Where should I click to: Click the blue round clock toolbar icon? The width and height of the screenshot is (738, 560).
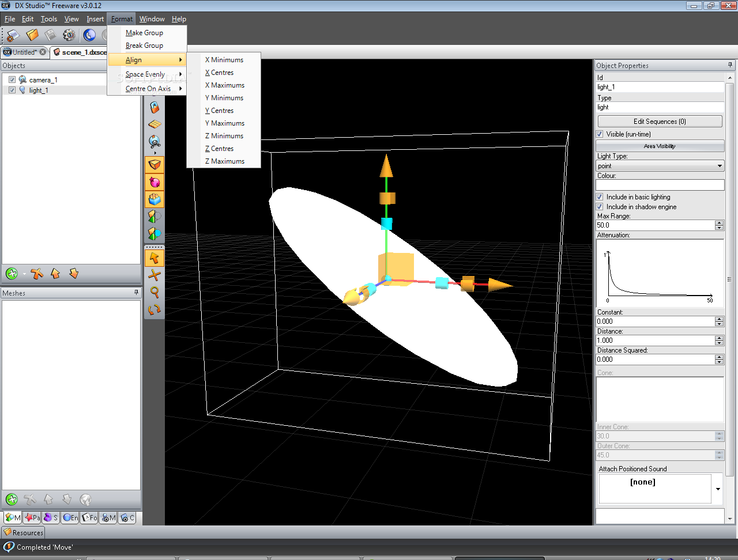(89, 35)
